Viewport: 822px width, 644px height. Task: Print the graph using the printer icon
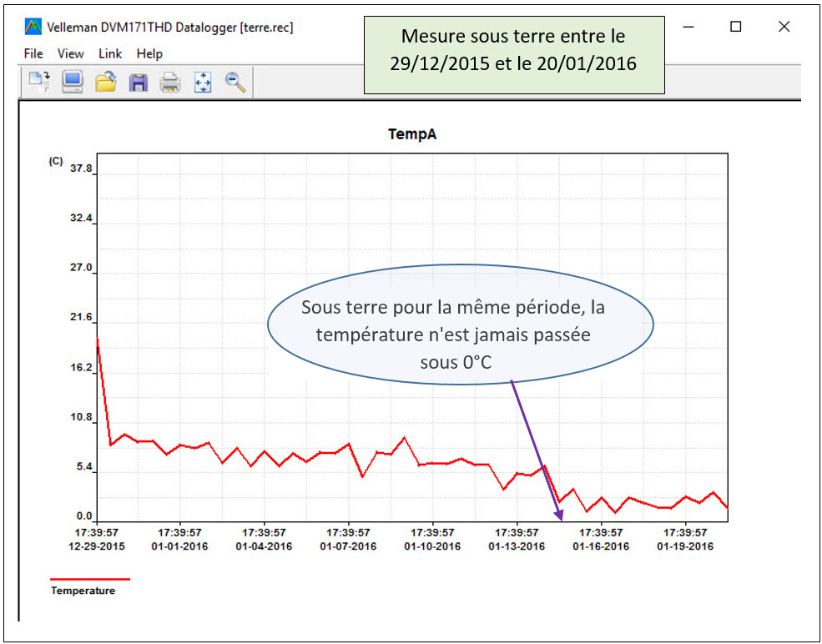pyautogui.click(x=170, y=82)
